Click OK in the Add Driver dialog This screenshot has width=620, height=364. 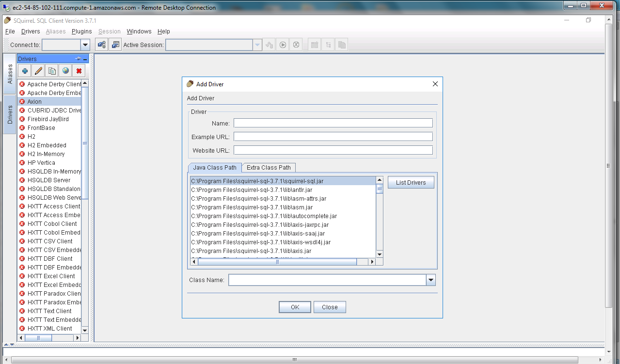click(295, 307)
